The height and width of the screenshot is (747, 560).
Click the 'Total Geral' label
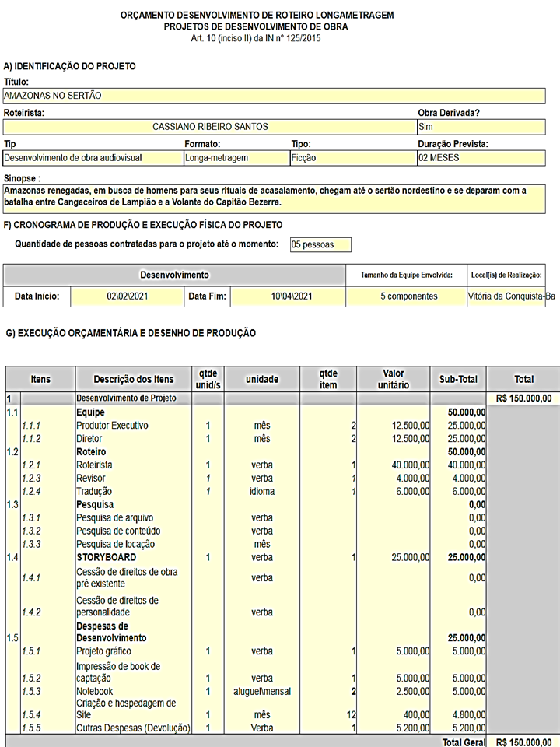[464, 742]
